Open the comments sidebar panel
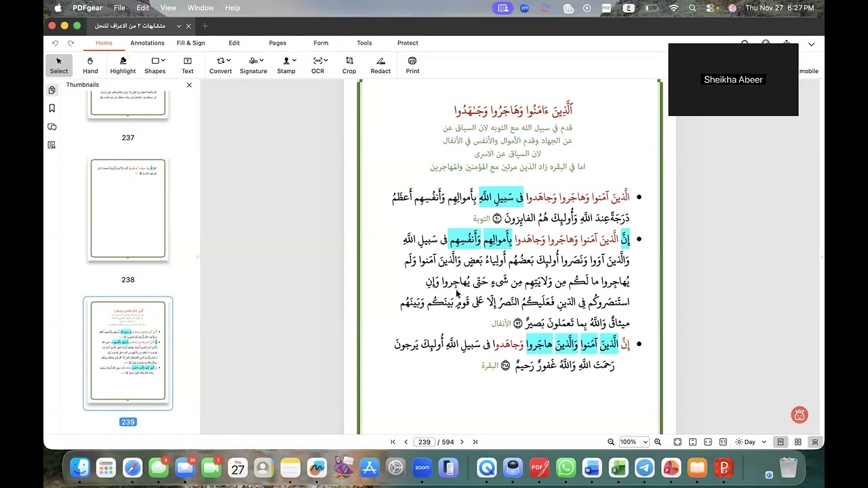 (x=52, y=127)
